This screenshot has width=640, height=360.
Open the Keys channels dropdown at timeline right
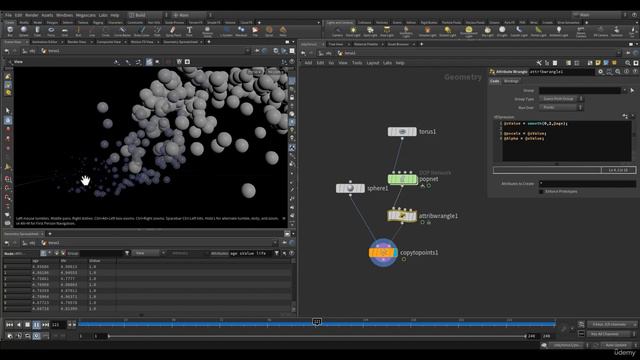[612, 324]
